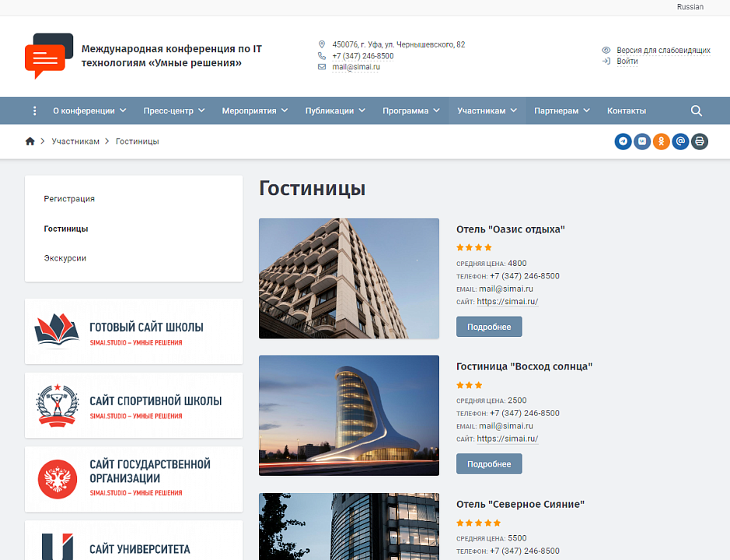Share via Odnoklassniki orange icon
The height and width of the screenshot is (560, 730).
tap(661, 141)
